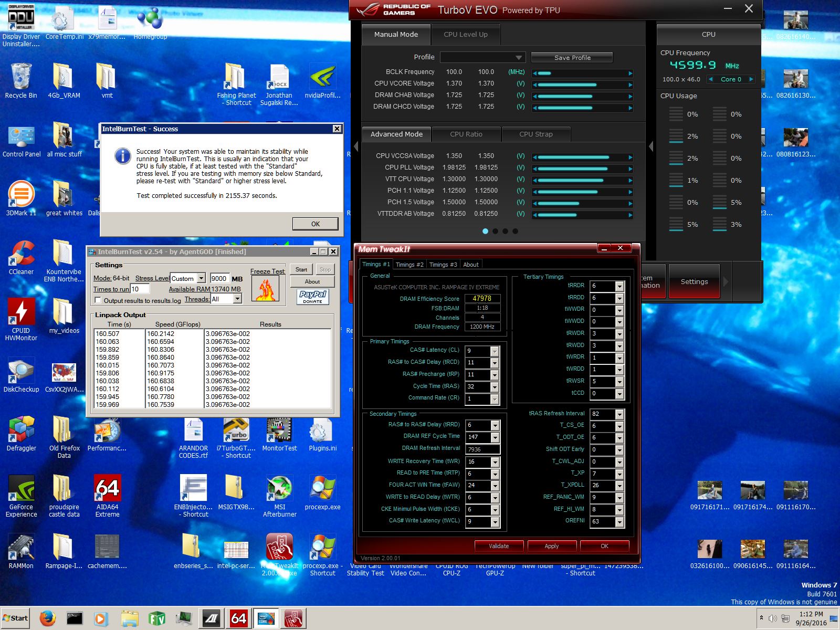Adjust the CPU VCORE Voltage slider
This screenshot has height=630, width=840.
click(x=583, y=85)
